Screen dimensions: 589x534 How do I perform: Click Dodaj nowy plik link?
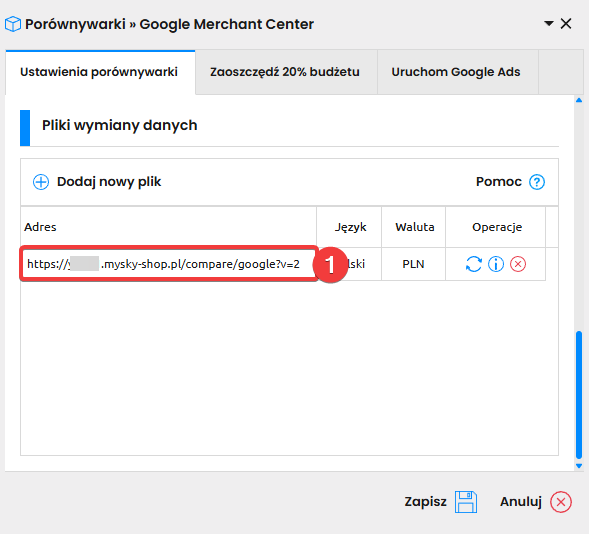pyautogui.click(x=109, y=182)
